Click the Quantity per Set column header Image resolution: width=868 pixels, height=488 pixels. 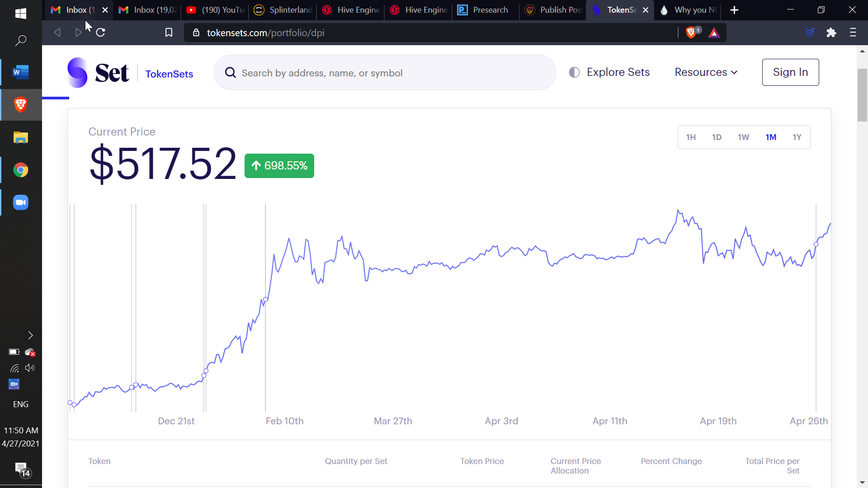pos(356,461)
